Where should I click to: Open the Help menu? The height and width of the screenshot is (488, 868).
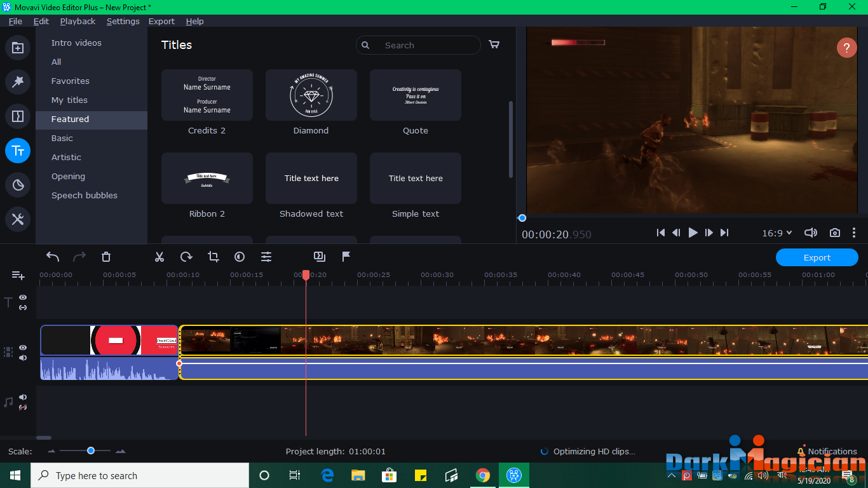[x=195, y=21]
